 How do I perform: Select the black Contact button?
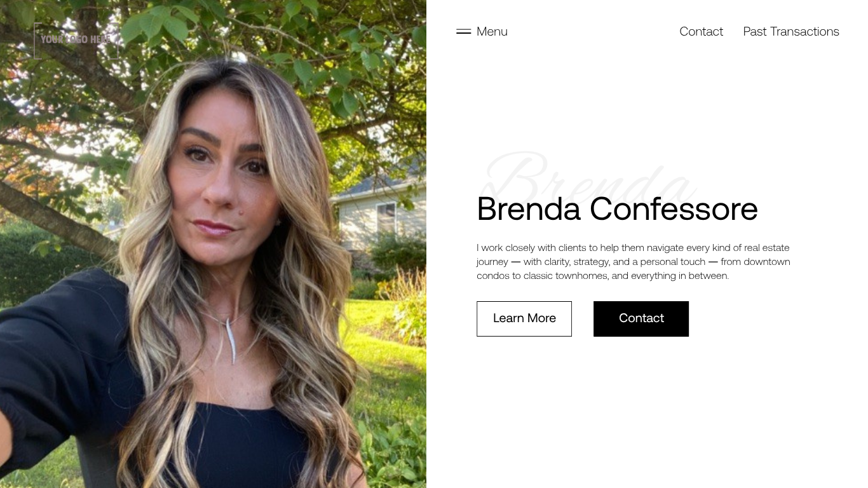click(641, 318)
